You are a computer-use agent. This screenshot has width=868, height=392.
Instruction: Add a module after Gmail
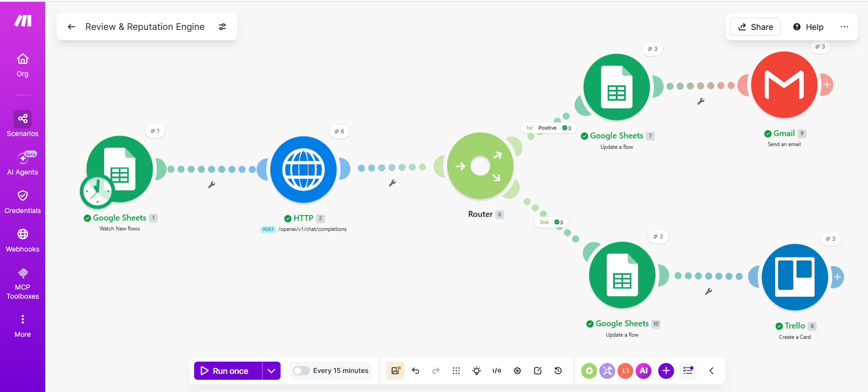click(x=827, y=85)
